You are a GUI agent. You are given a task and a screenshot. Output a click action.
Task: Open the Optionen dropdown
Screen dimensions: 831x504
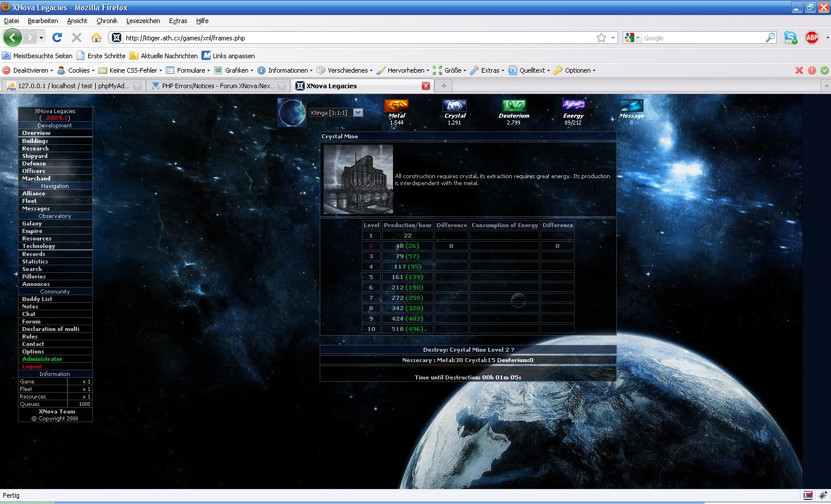click(x=575, y=70)
